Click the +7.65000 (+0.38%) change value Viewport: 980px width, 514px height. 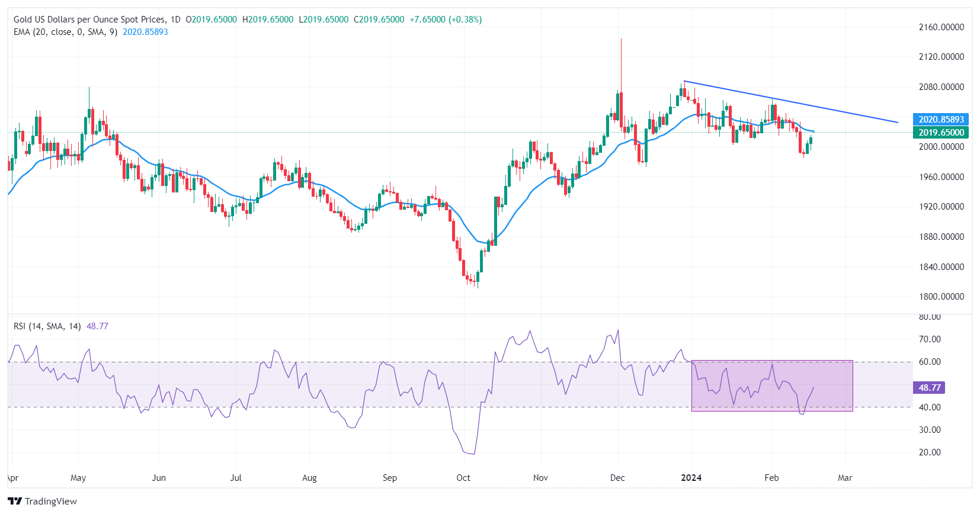446,20
